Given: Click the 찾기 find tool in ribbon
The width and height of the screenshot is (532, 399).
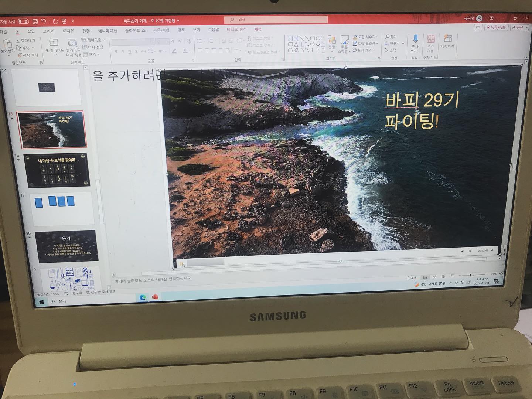Looking at the screenshot, I should [x=391, y=37].
